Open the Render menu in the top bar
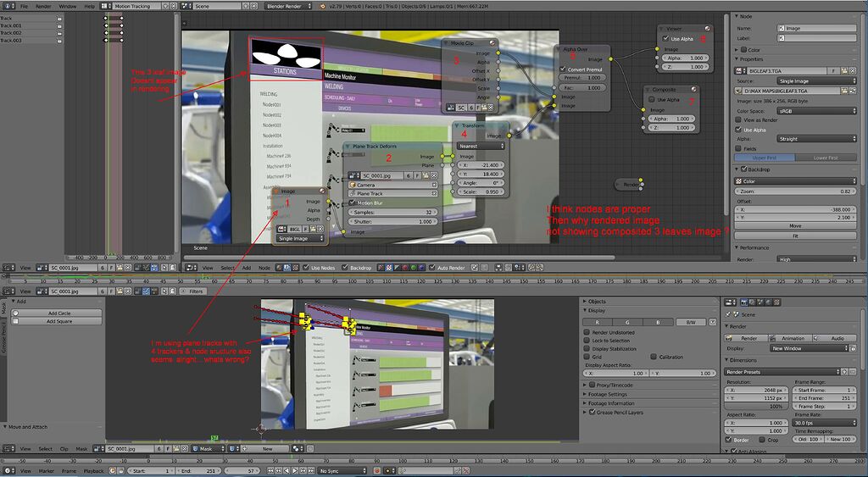The image size is (868, 477). pyautogui.click(x=43, y=6)
